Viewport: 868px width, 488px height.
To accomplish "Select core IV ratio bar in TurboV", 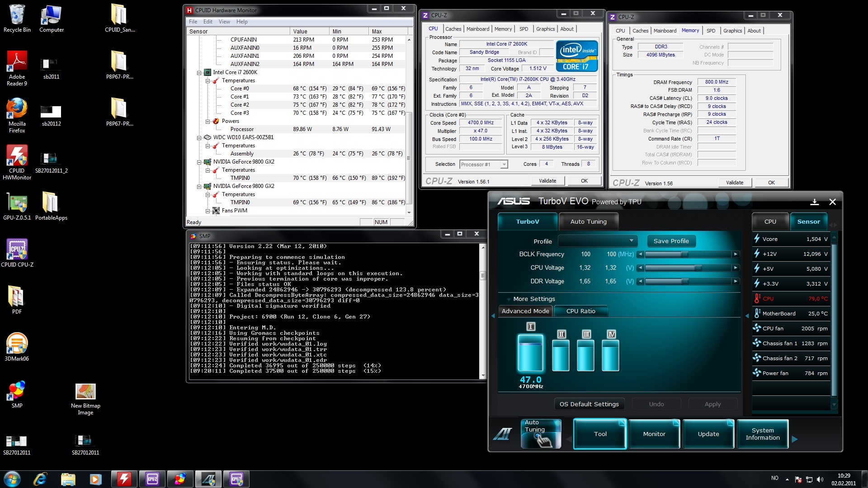I will (611, 356).
